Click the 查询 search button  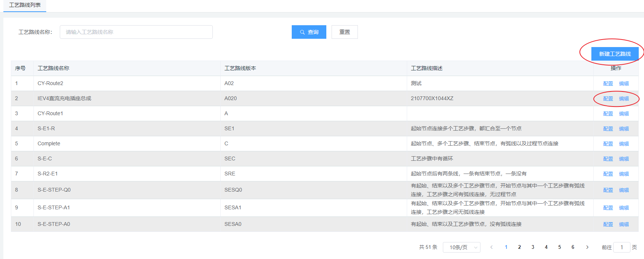[309, 32]
